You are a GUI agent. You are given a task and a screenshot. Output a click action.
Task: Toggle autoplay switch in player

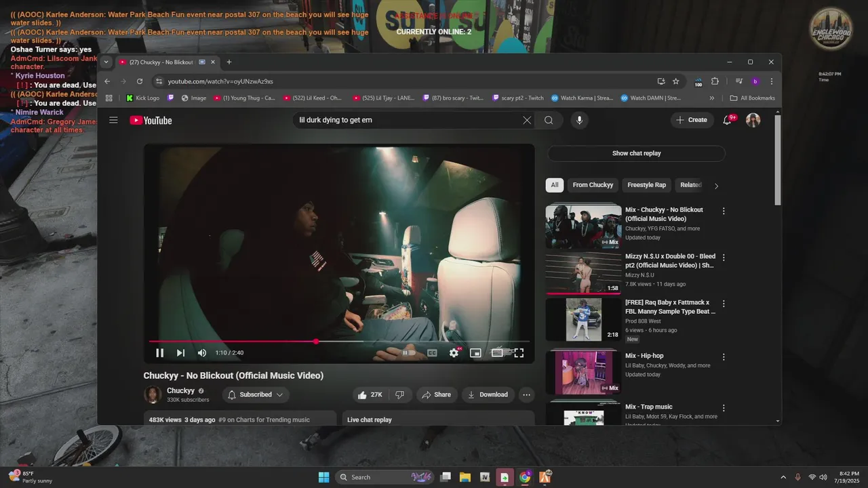pyautogui.click(x=409, y=352)
